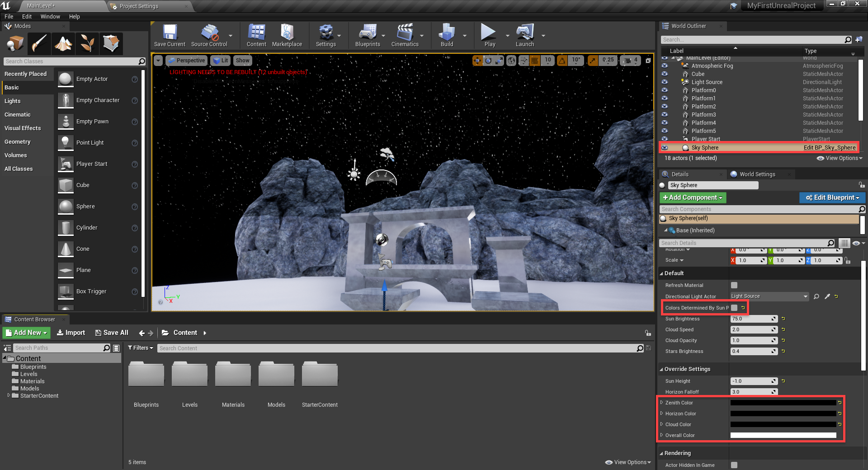Click Perspective viewport button

(x=187, y=61)
